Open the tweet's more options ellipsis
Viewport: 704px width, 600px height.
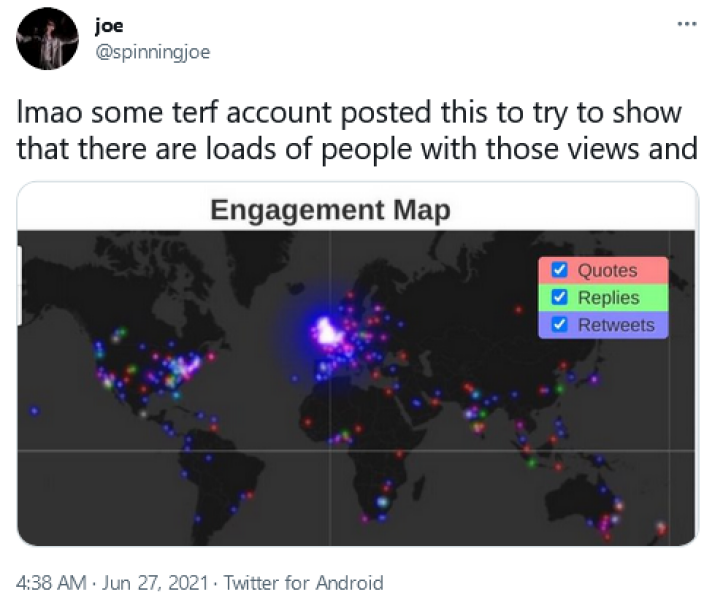point(684,23)
